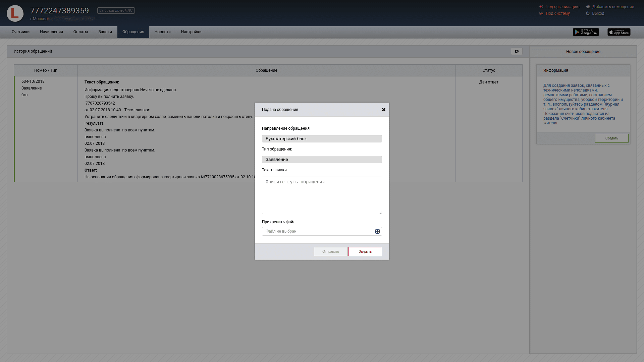Click the 'Создать' button in the info panel
This screenshot has height=362, width=644.
(611, 138)
